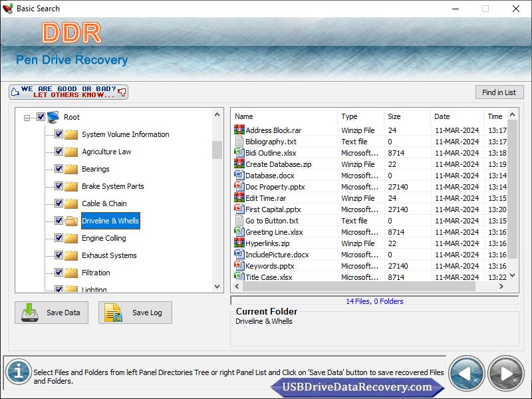Click the forward arrow navigation button
This screenshot has height=399, width=532.
505,373
